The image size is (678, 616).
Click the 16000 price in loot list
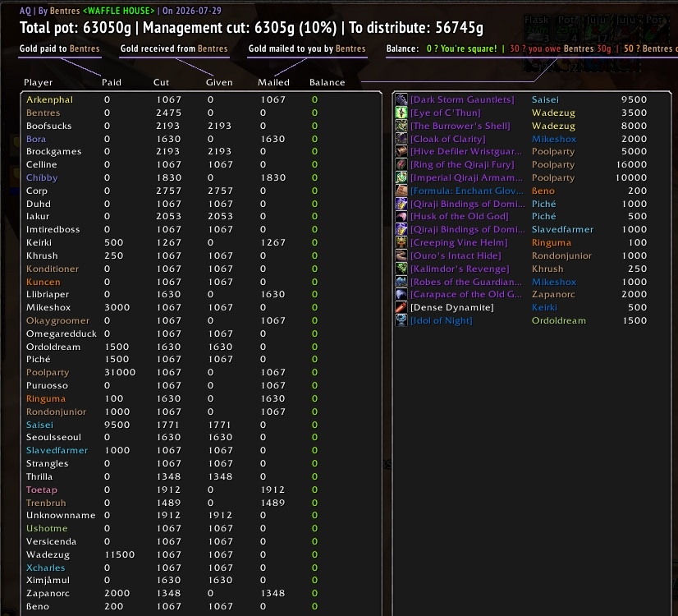click(x=631, y=164)
